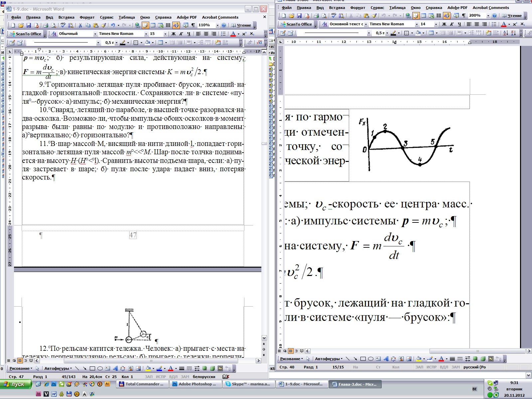Click Paste icon in Глава-3.doc toolbar
532x399 pixels.
coord(366,16)
